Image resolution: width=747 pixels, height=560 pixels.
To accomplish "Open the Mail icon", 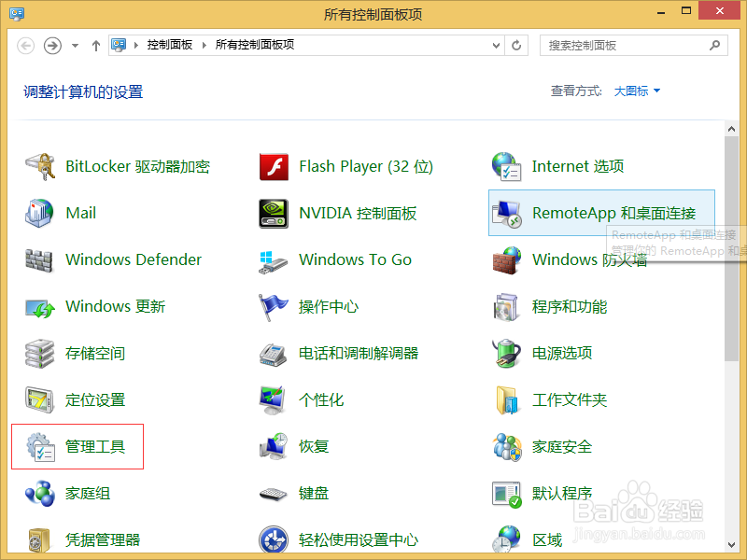I will (x=39, y=214).
